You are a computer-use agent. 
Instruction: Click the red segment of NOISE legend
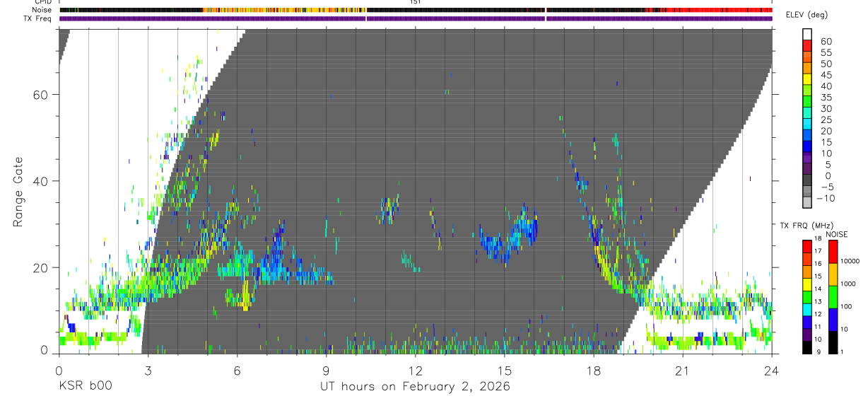(x=833, y=252)
